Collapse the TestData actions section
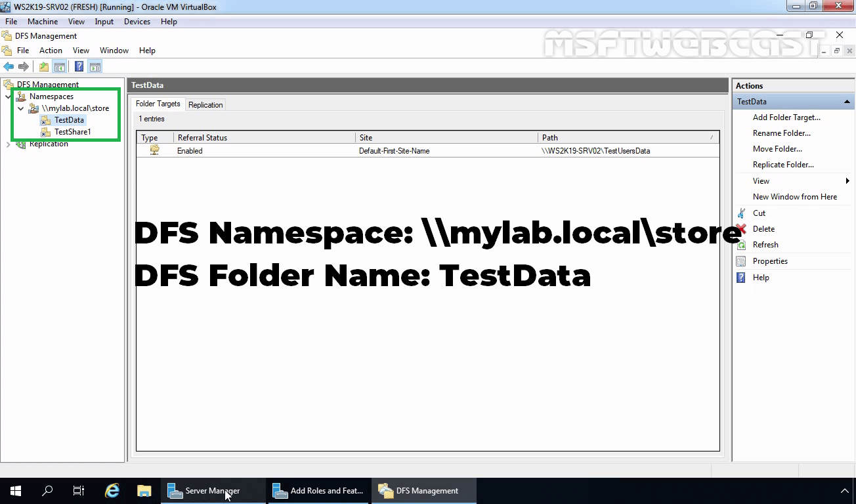 click(x=847, y=102)
